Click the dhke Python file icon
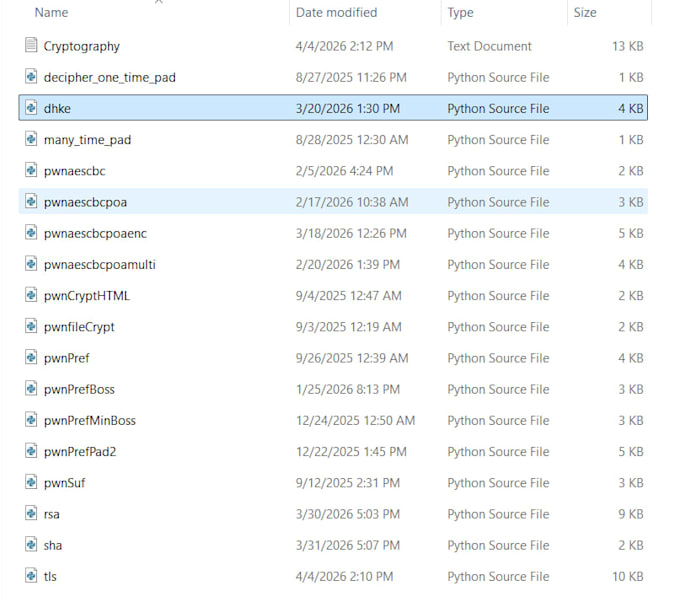The height and width of the screenshot is (602, 680). (31, 108)
